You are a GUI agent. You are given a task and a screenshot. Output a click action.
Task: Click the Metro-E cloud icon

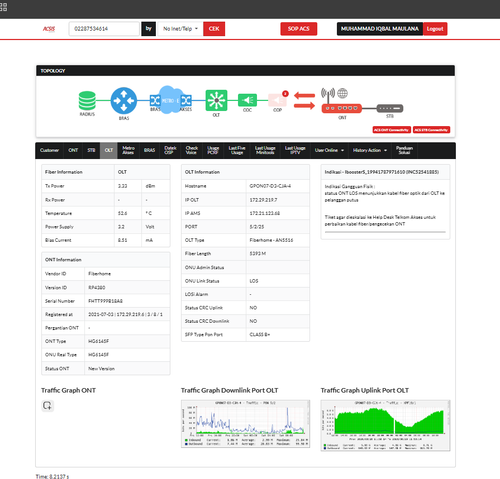(x=170, y=100)
